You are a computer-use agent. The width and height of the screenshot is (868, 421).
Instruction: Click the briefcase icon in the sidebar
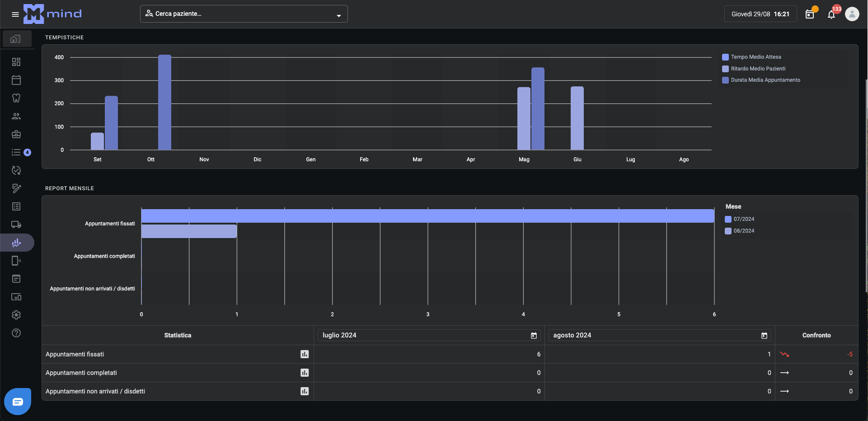click(x=16, y=134)
